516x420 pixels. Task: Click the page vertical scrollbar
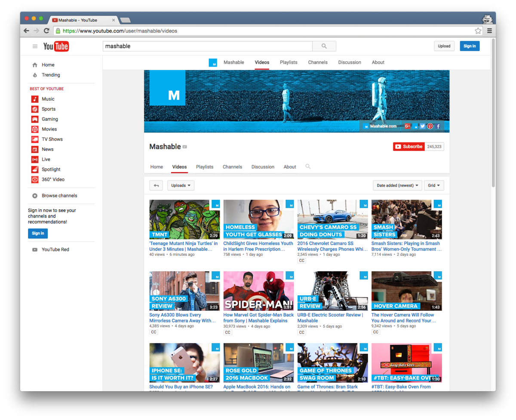[493, 113]
